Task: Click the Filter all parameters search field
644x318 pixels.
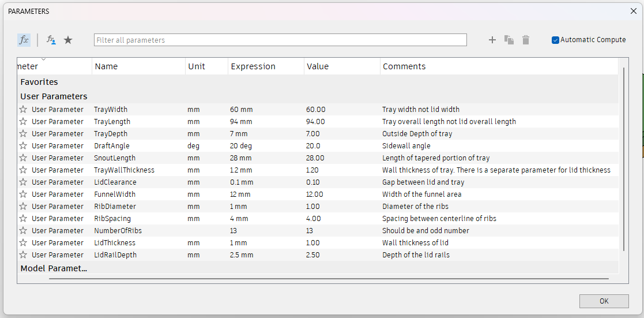Action: (280, 40)
